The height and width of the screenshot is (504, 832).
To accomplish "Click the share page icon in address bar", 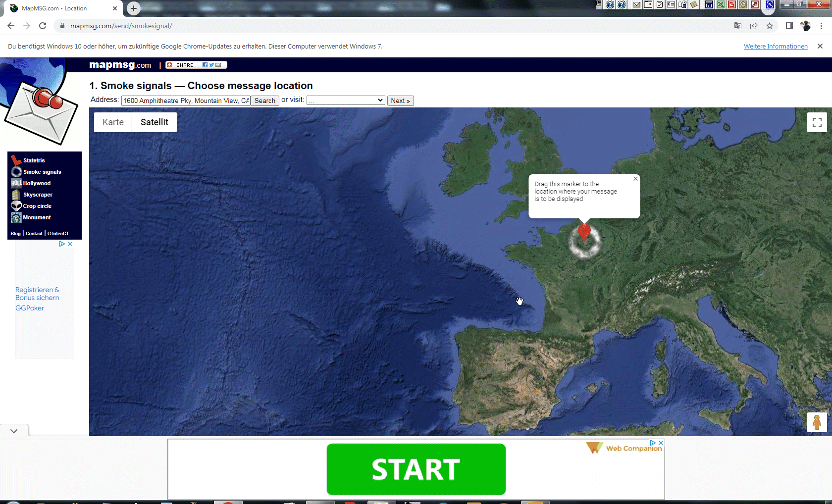I will point(754,26).
